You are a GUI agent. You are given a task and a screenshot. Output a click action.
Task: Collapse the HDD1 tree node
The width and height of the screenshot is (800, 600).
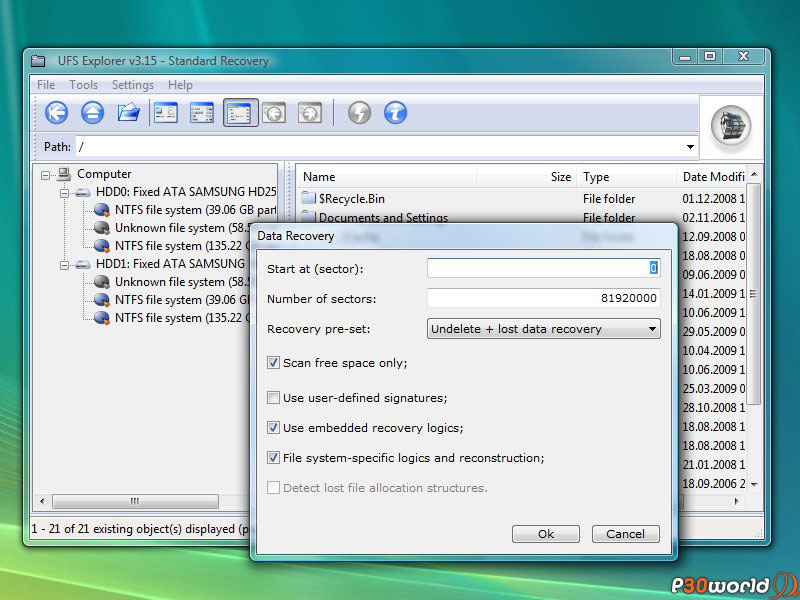coord(64,265)
